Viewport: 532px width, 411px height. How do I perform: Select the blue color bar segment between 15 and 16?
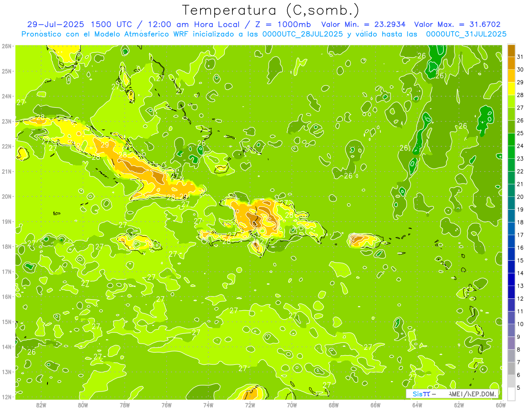511,254
